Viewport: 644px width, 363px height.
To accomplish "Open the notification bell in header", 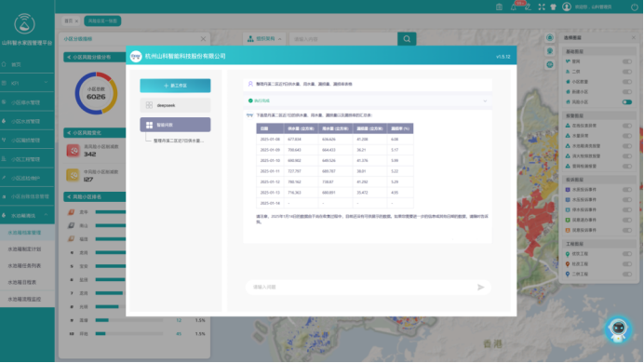I will click(514, 7).
